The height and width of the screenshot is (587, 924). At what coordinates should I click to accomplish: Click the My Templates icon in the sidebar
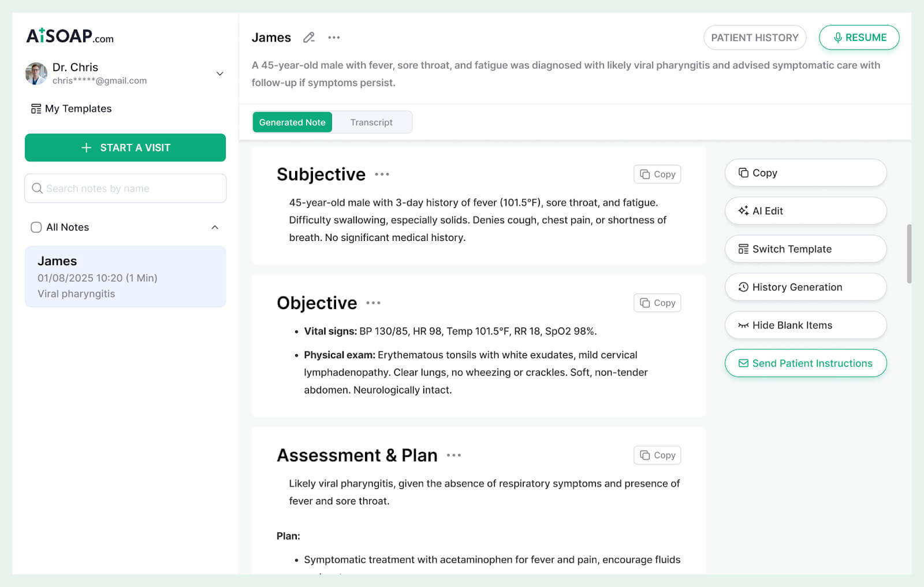pos(36,108)
